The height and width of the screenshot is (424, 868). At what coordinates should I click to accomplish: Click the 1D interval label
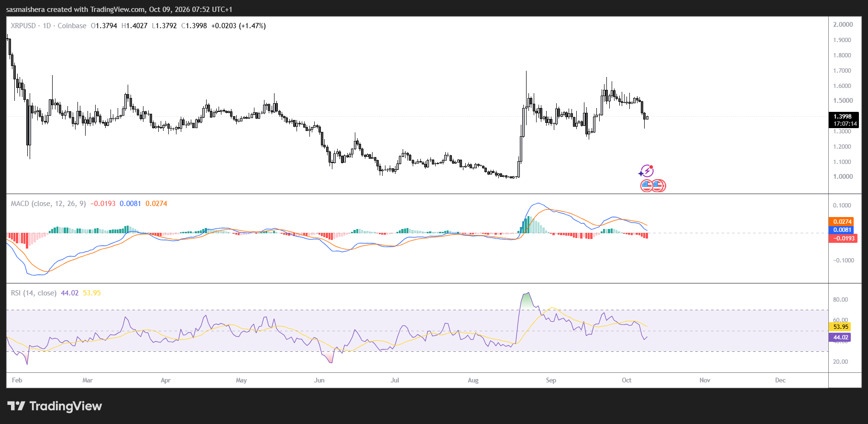click(x=47, y=26)
